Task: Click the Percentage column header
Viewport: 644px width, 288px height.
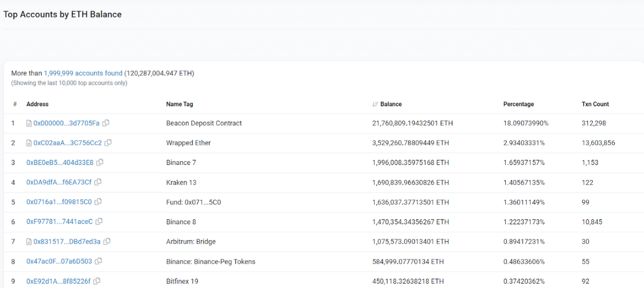Action: (518, 104)
